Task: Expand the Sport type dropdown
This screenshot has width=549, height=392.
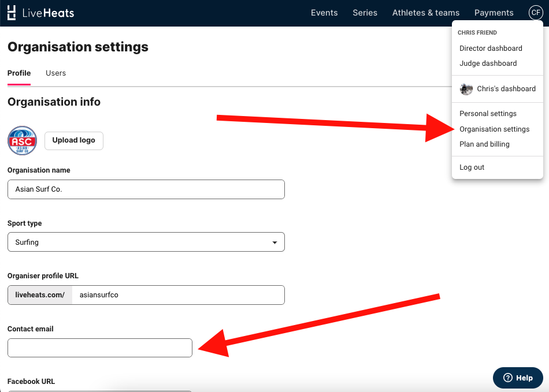Action: point(146,242)
